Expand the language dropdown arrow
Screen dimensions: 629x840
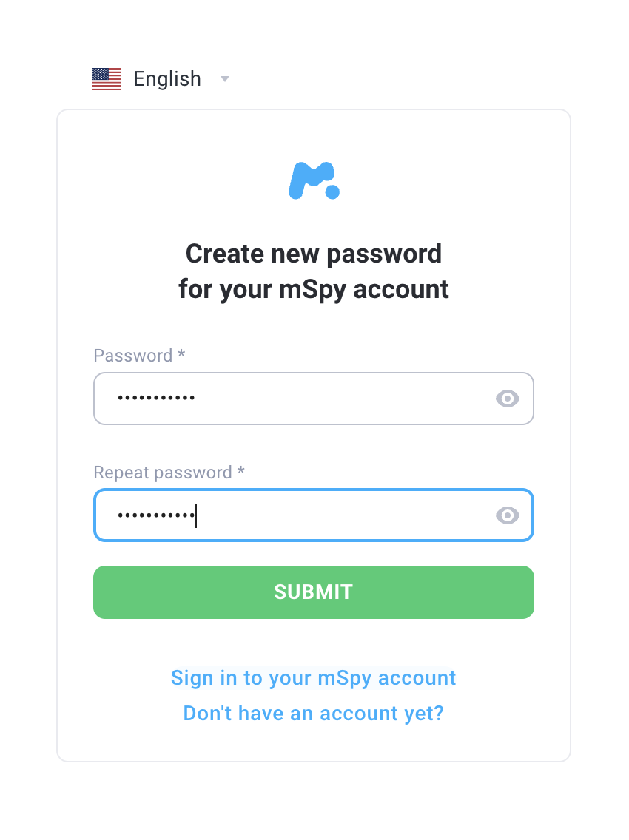tap(225, 79)
